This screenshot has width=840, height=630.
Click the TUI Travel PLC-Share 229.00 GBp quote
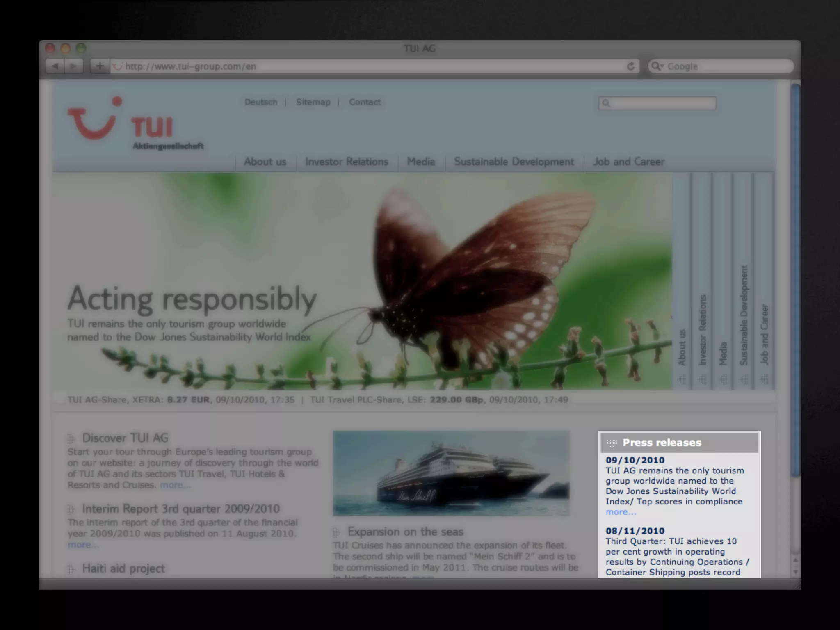pos(439,399)
